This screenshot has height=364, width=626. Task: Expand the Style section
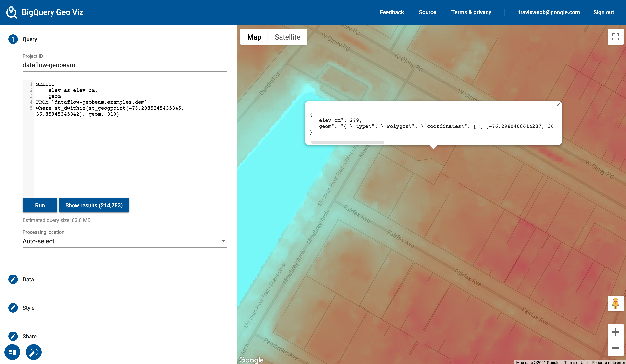coord(29,308)
